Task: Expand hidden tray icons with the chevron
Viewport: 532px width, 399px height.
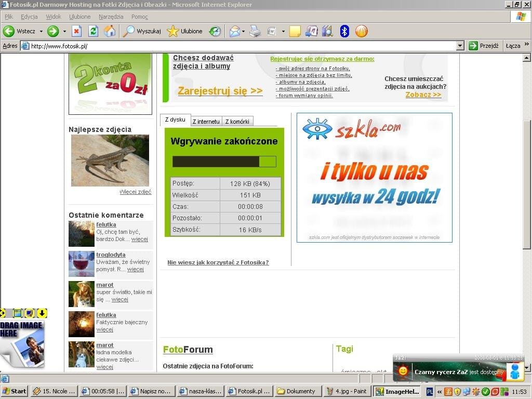Action: coord(440,392)
